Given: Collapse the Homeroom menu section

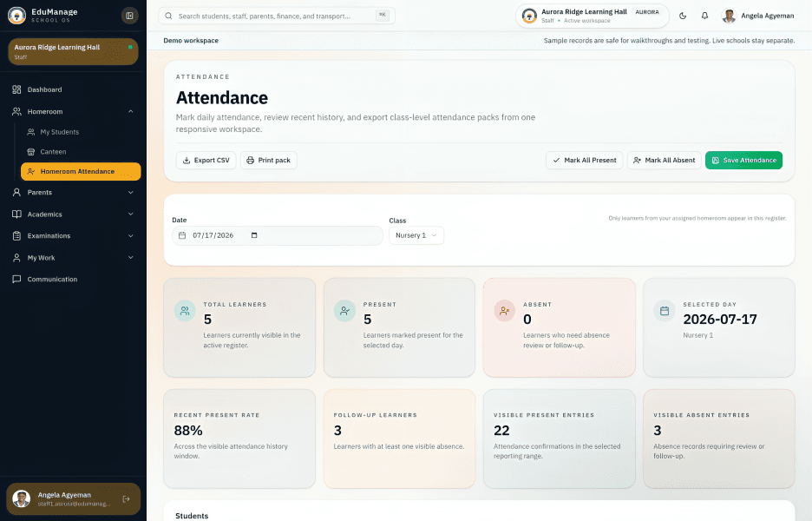Looking at the screenshot, I should tap(73, 111).
